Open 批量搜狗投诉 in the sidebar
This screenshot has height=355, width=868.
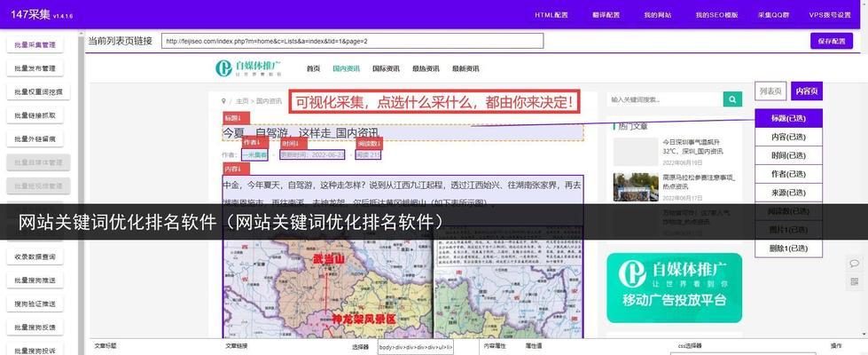pos(35,351)
